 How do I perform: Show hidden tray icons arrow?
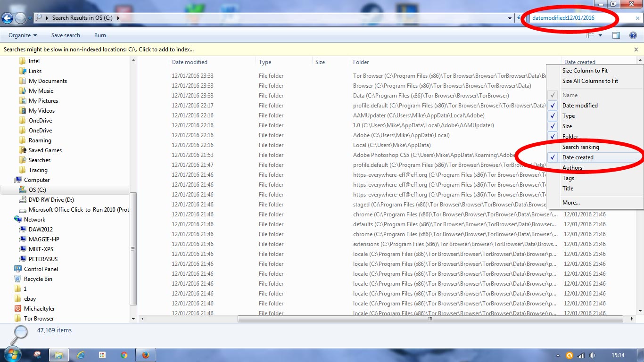tap(559, 355)
